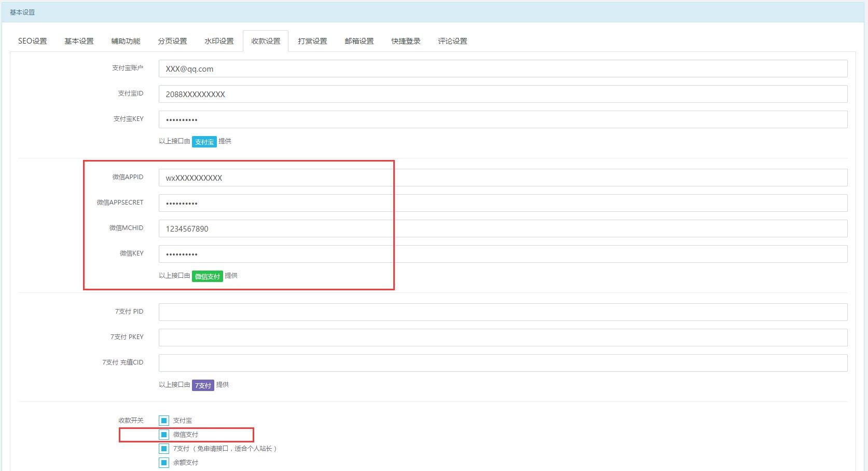Uncheck the 余额支付 checkbox

[164, 463]
